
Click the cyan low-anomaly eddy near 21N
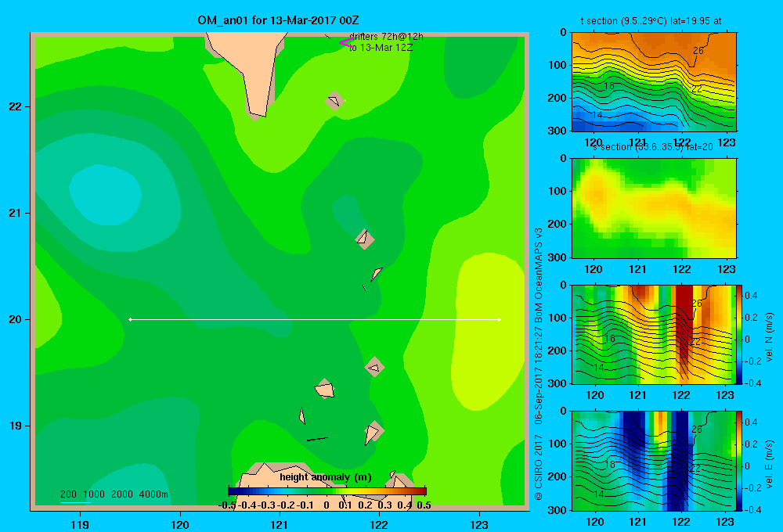(105, 195)
